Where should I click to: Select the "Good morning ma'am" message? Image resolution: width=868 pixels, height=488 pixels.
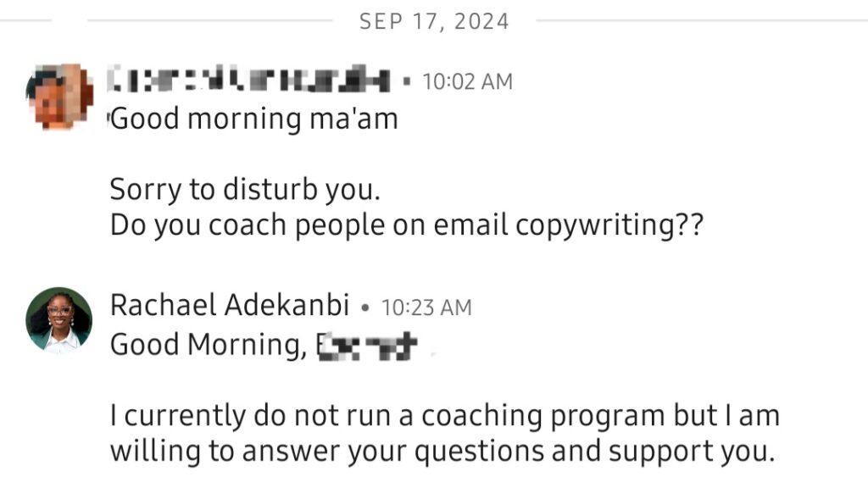254,119
